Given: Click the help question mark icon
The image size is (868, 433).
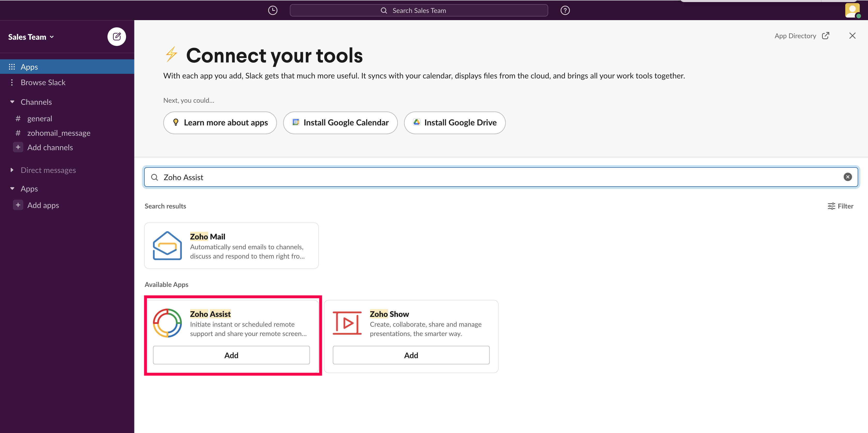Looking at the screenshot, I should point(565,10).
